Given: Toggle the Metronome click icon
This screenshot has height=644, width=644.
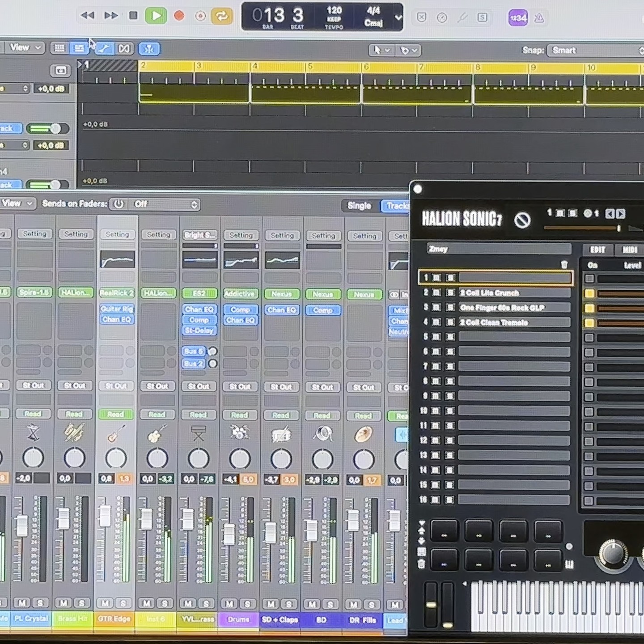Looking at the screenshot, I should point(539,18).
